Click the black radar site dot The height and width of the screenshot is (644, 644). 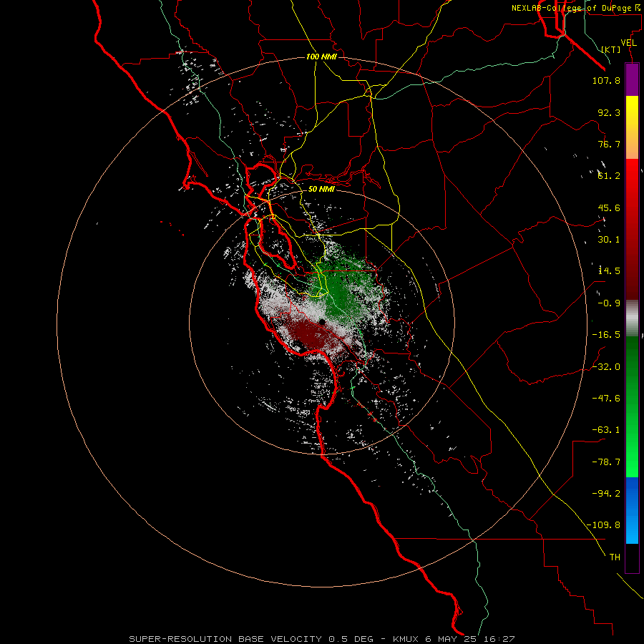[322, 322]
